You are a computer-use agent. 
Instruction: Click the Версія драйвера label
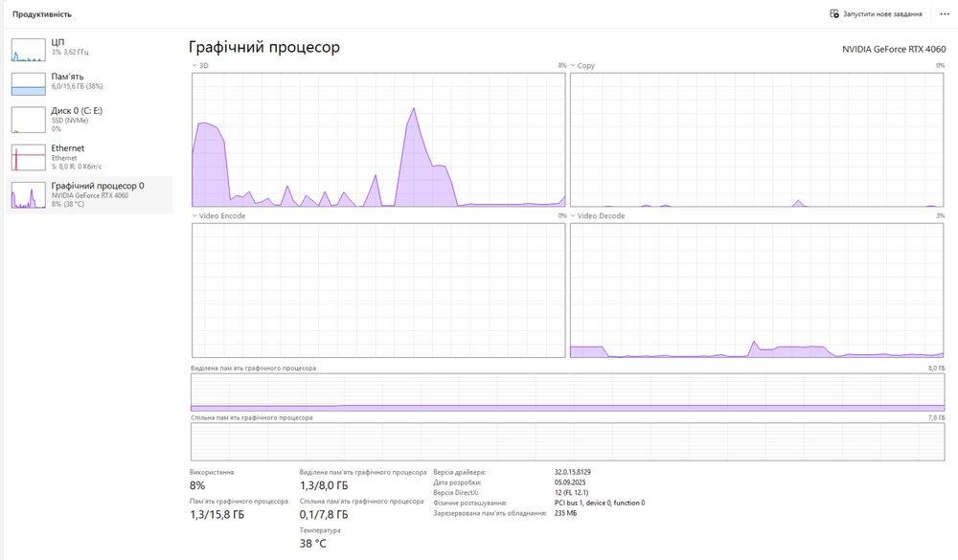pos(460,472)
